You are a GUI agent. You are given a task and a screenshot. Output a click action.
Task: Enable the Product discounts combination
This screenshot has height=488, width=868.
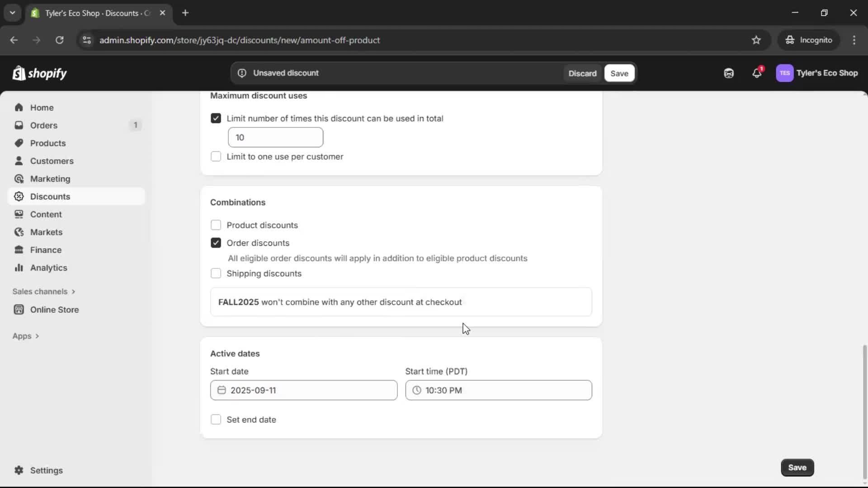coord(216,225)
